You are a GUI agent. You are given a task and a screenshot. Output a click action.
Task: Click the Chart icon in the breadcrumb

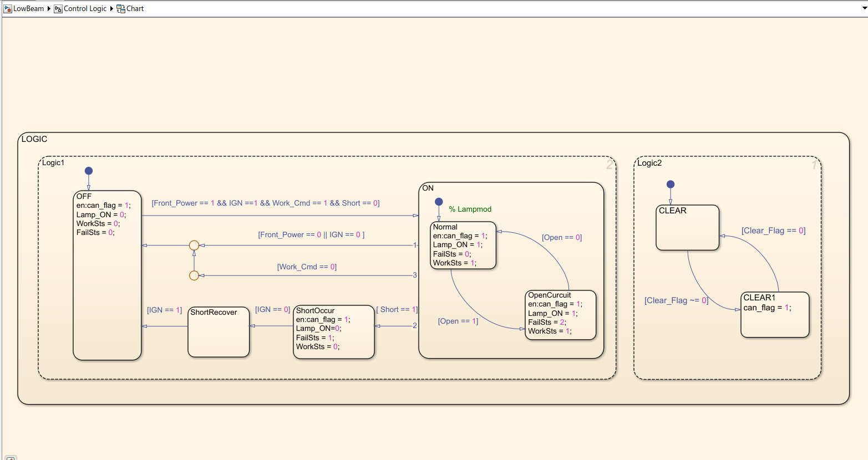[x=121, y=9]
